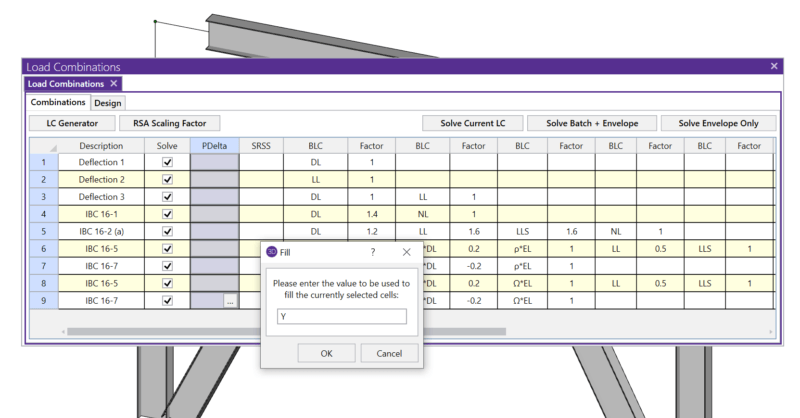Toggle Solve checkbox for IBC 16-2 (a)
Image resolution: width=800 pixels, height=418 pixels.
point(168,231)
